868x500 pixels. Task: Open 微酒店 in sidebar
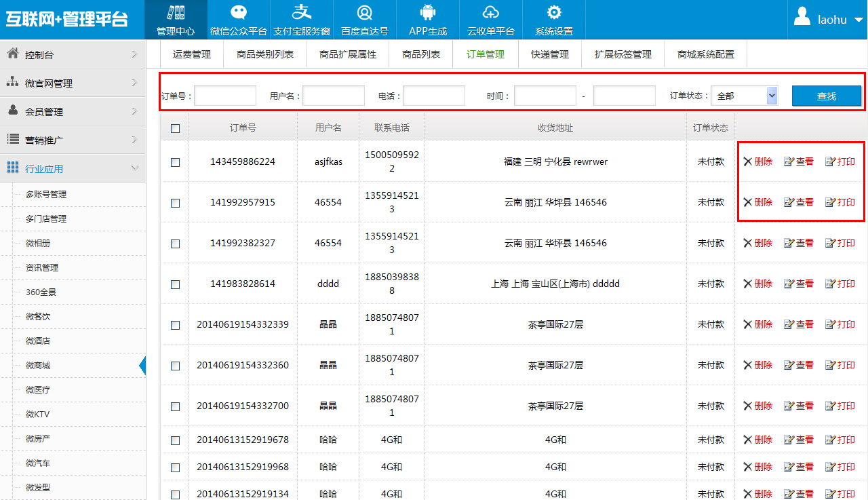(x=38, y=341)
